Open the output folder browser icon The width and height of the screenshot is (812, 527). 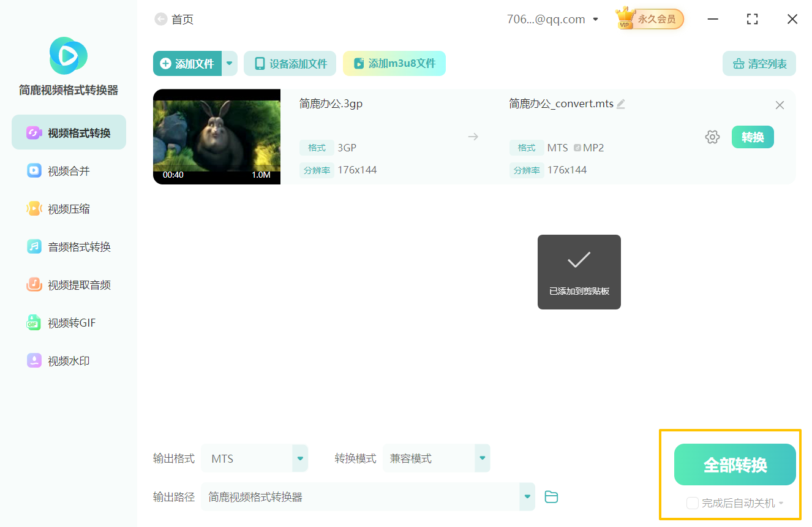click(551, 497)
